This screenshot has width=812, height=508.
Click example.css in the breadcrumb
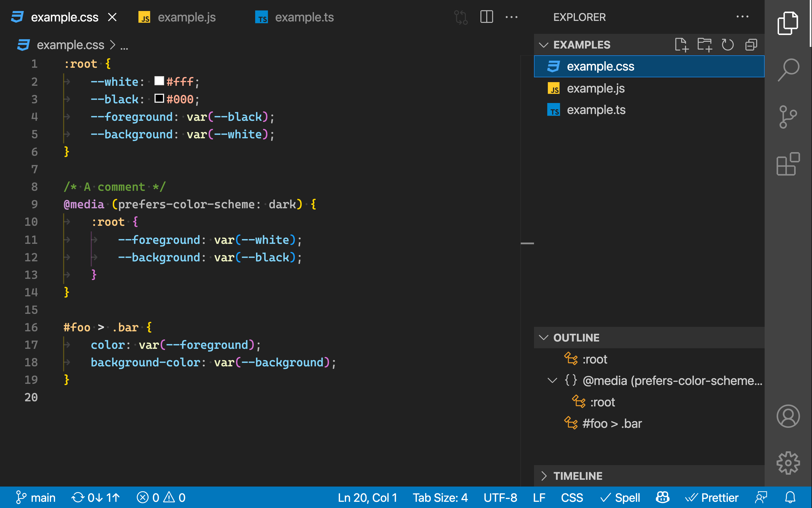[70, 45]
